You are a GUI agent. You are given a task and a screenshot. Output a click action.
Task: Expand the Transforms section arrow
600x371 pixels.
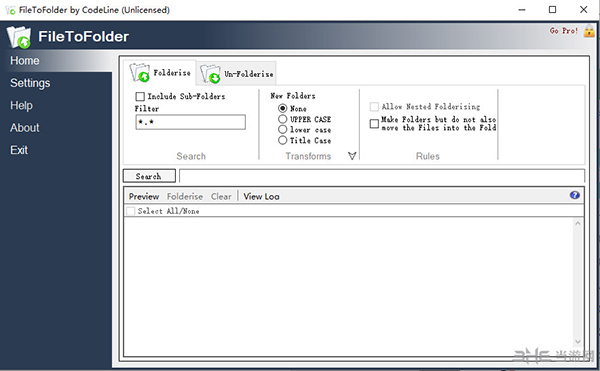(x=352, y=156)
